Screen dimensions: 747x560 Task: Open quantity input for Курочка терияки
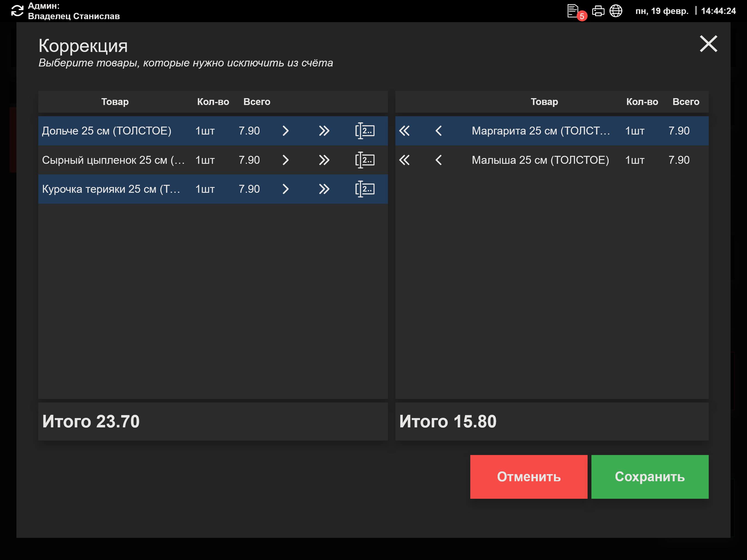(365, 189)
